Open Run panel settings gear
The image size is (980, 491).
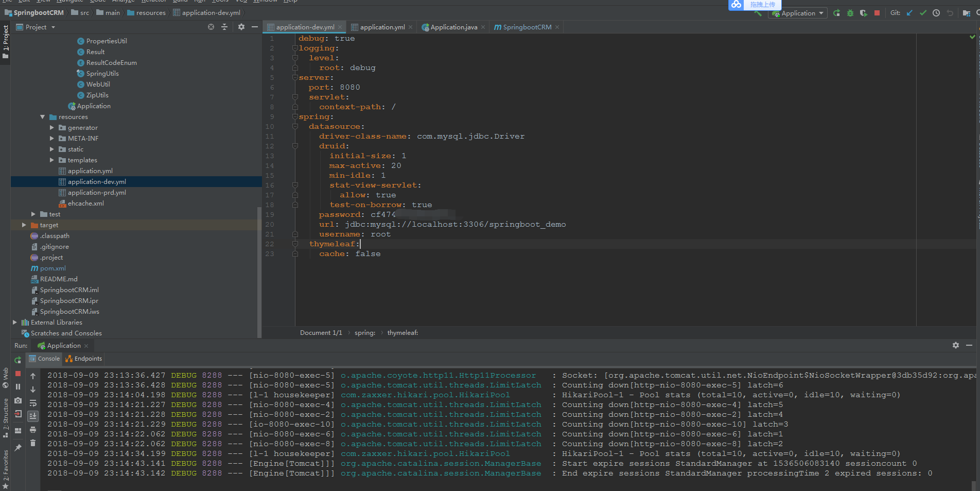tap(956, 345)
